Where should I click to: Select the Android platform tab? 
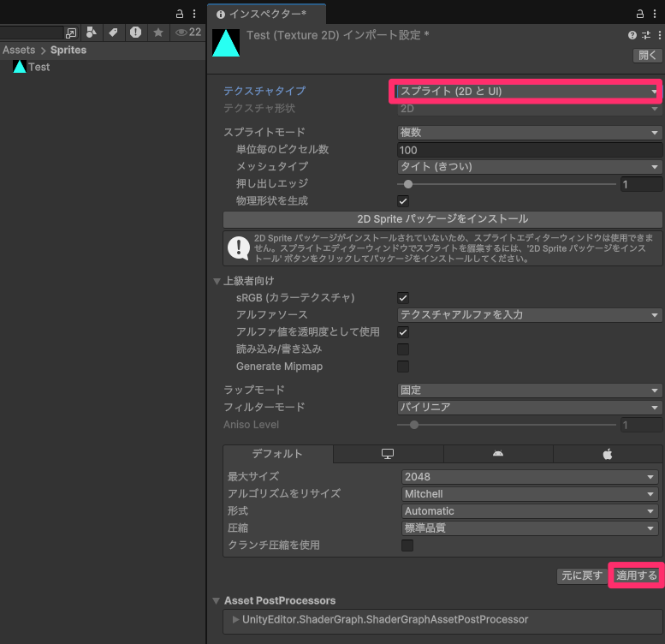(498, 454)
